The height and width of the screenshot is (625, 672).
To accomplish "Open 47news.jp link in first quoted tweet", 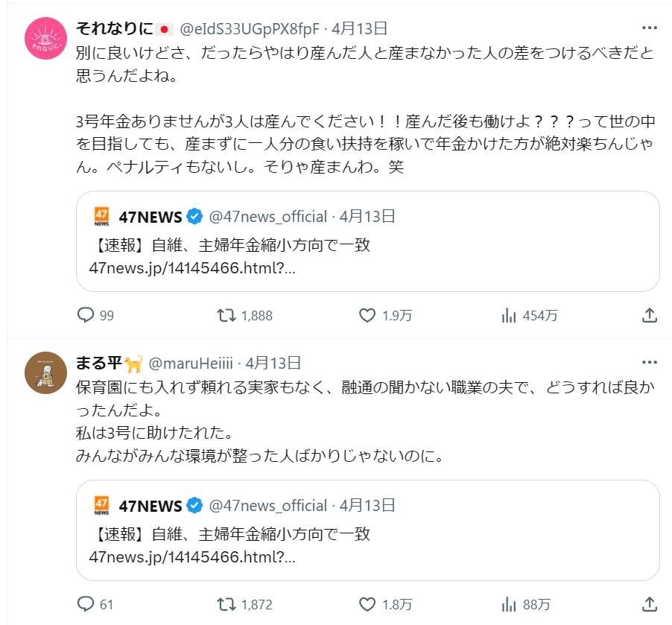I will pyautogui.click(x=192, y=268).
